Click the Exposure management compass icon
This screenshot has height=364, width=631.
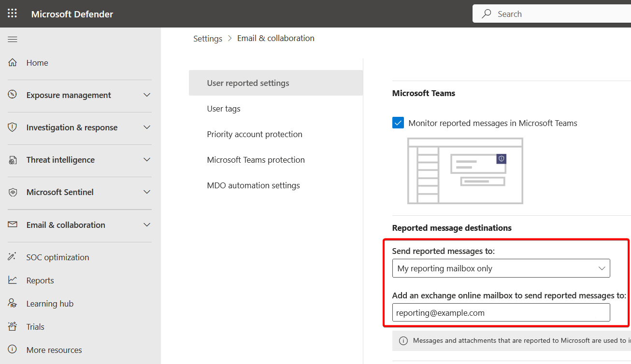[x=13, y=95]
